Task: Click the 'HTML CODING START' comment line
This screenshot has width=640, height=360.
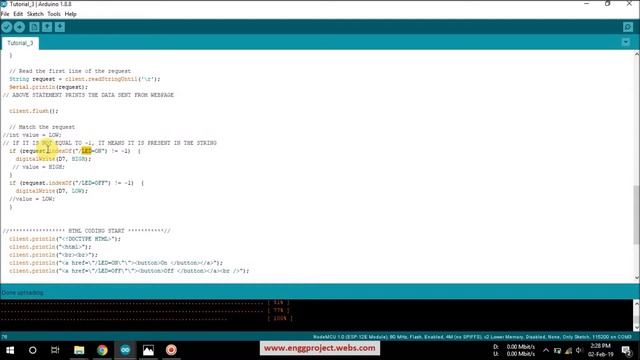Action: pos(87,231)
